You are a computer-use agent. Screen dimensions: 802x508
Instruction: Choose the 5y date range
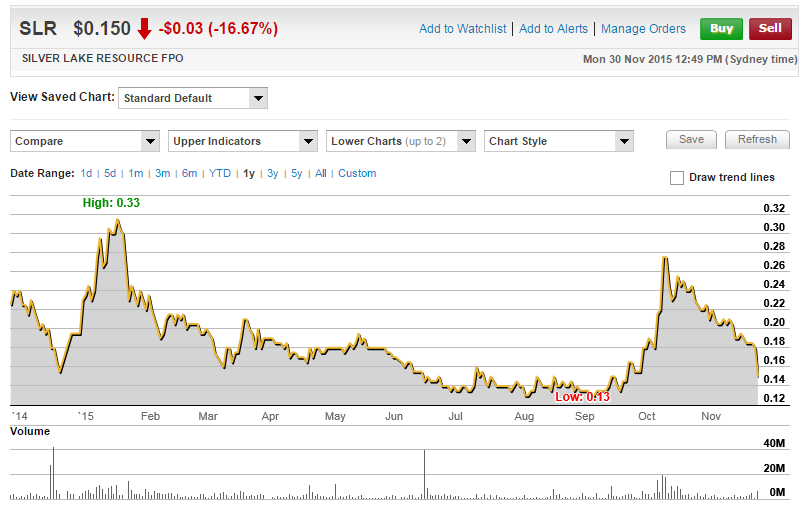[297, 173]
